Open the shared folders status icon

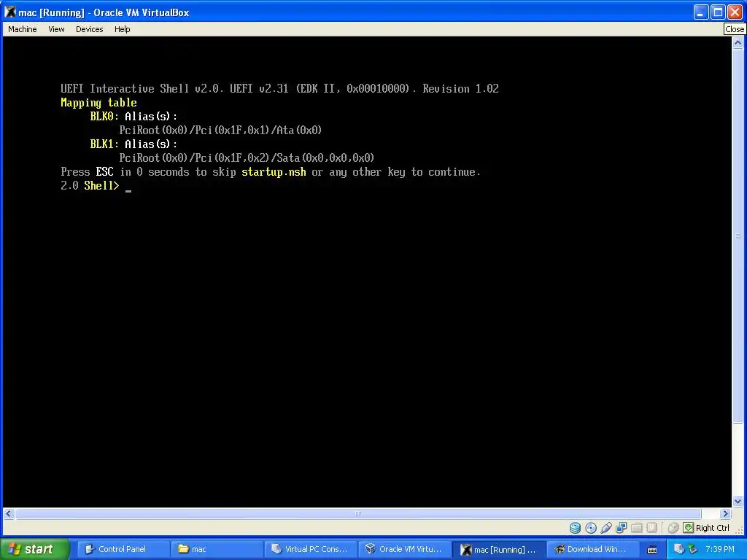[x=636, y=528]
